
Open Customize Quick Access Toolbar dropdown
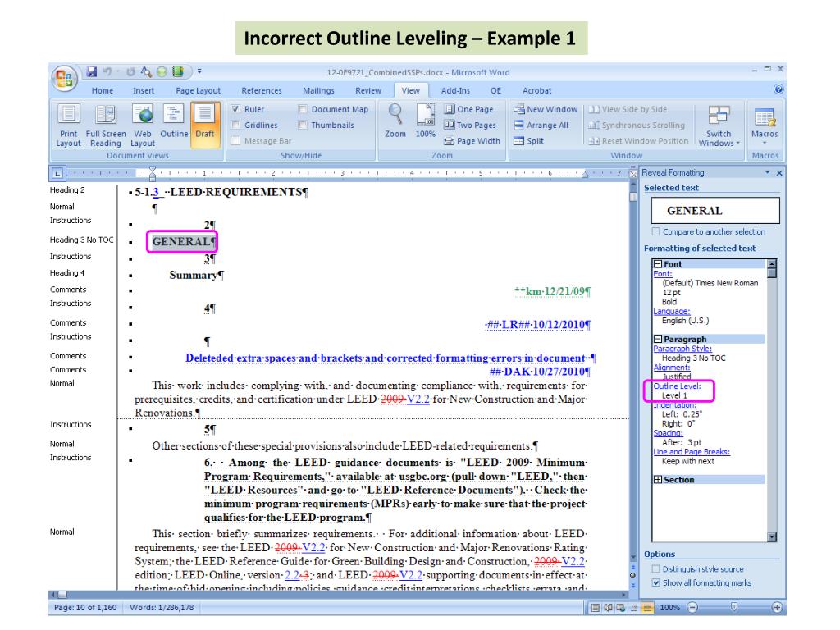pos(199,71)
